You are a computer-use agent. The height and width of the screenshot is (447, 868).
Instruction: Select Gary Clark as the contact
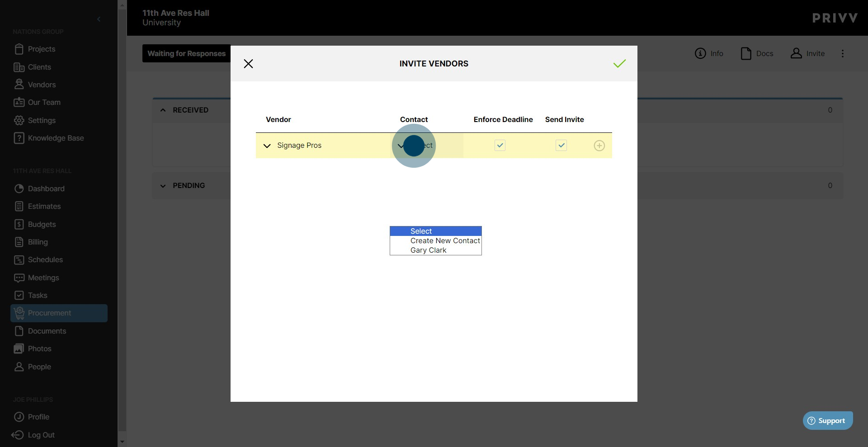point(428,250)
